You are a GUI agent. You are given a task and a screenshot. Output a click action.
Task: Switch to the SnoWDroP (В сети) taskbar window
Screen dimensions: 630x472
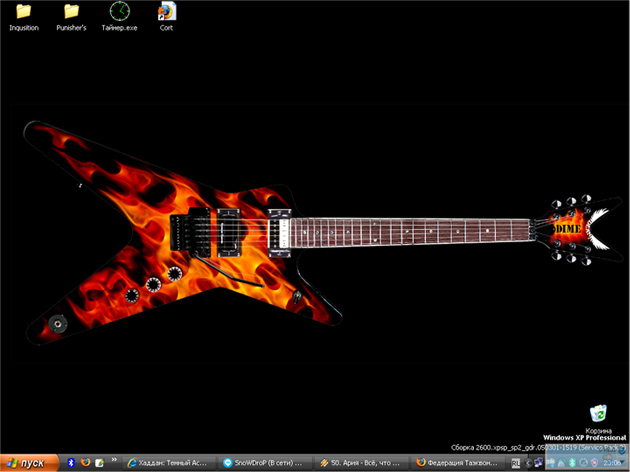(265, 463)
